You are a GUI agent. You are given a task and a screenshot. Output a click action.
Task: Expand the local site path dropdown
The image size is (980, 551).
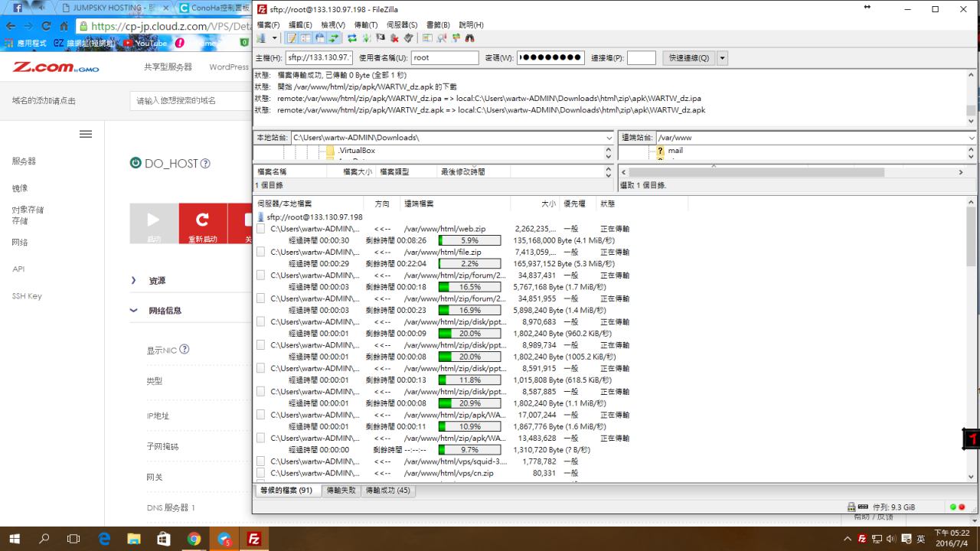click(x=609, y=138)
